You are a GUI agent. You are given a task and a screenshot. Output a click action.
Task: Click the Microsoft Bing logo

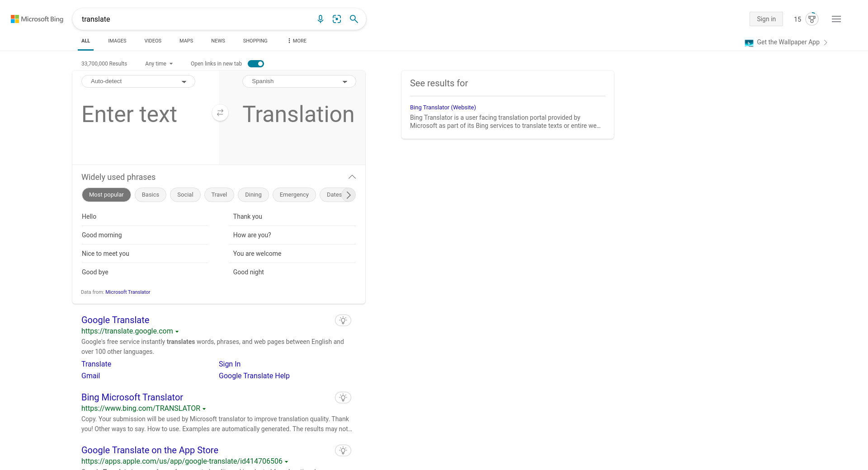pos(37,19)
